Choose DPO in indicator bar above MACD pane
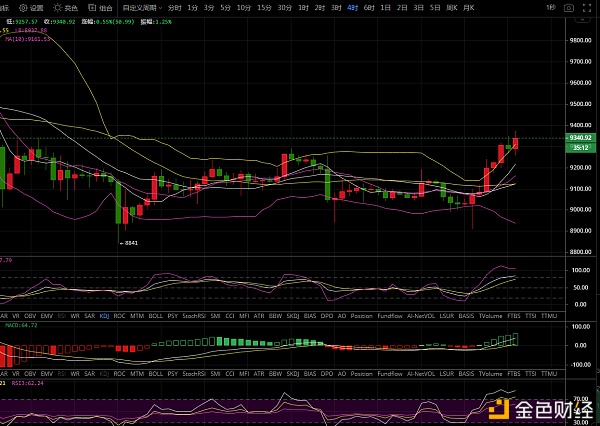Image resolution: width=600 pixels, height=426 pixels. [x=327, y=316]
